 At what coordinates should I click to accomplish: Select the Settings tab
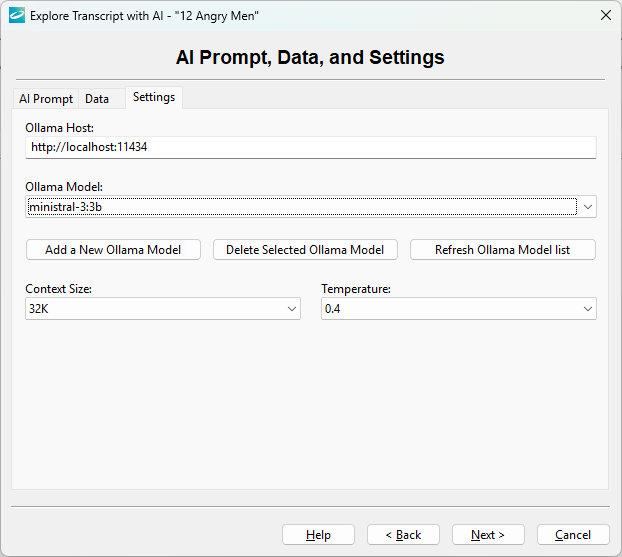[x=153, y=97]
